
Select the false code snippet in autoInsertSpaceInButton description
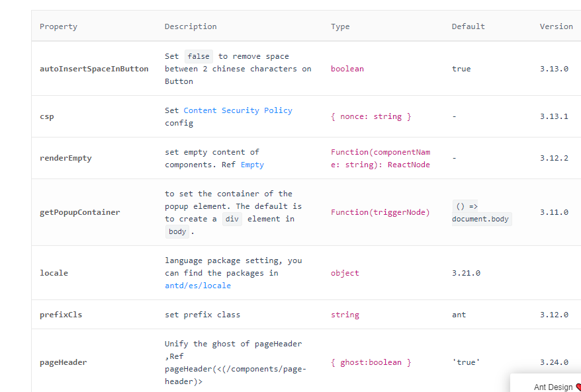pyautogui.click(x=199, y=56)
